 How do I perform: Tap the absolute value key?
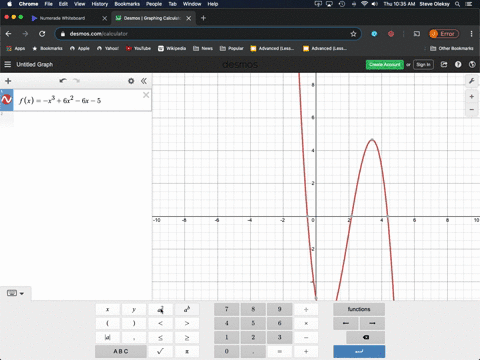pyautogui.click(x=108, y=337)
